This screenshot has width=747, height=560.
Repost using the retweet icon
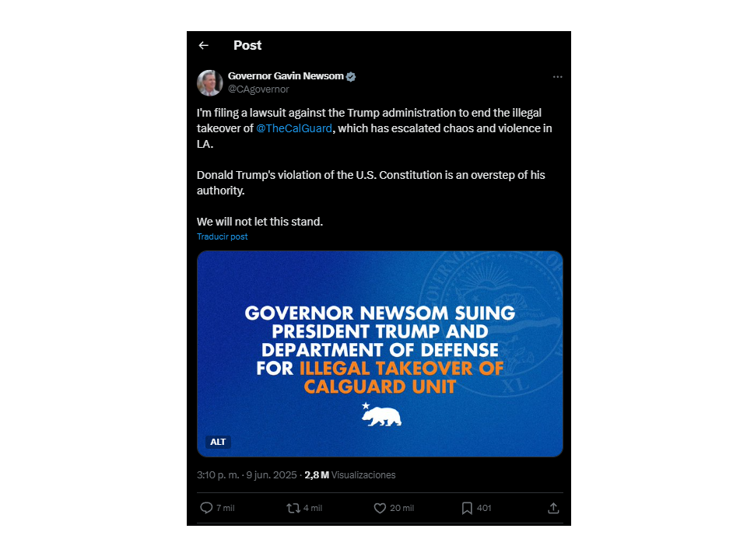click(x=293, y=508)
